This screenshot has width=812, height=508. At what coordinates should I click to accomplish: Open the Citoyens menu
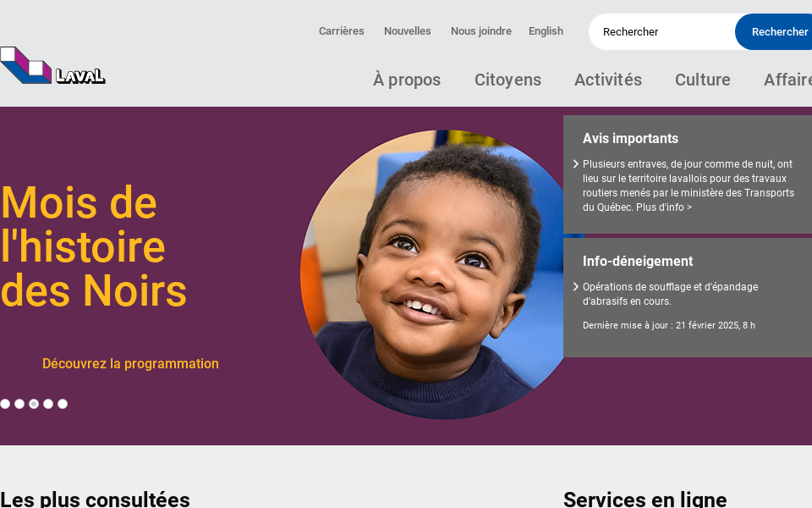[507, 80]
